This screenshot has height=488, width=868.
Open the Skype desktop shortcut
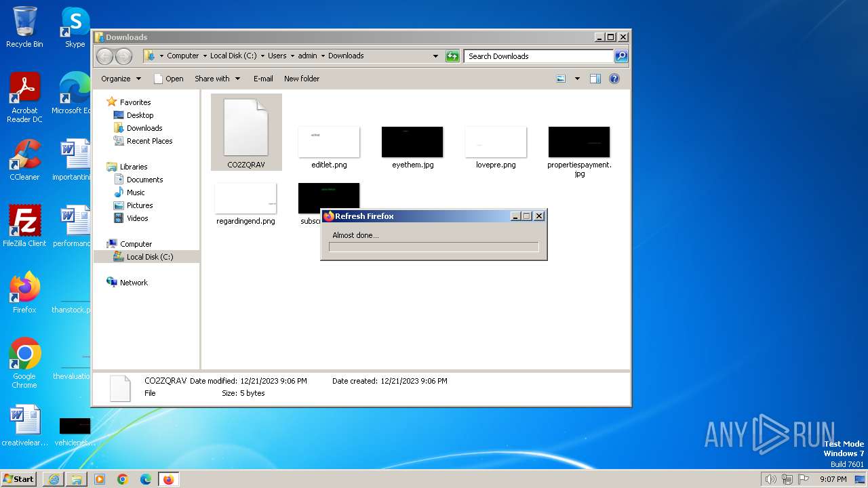(75, 27)
